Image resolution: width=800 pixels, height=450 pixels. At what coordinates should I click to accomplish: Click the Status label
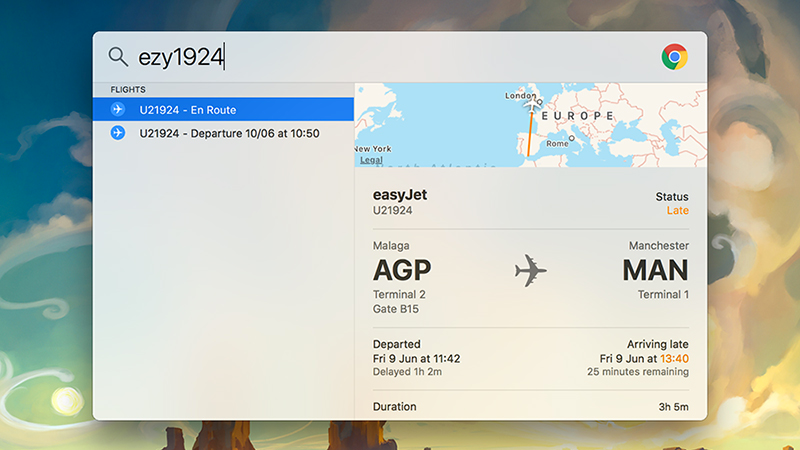pyautogui.click(x=672, y=196)
